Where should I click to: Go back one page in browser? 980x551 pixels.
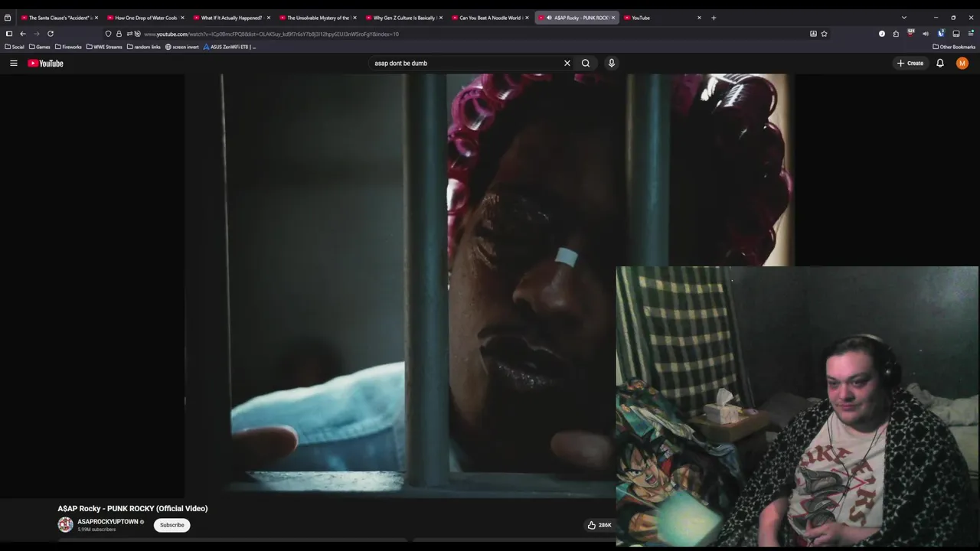tap(23, 34)
